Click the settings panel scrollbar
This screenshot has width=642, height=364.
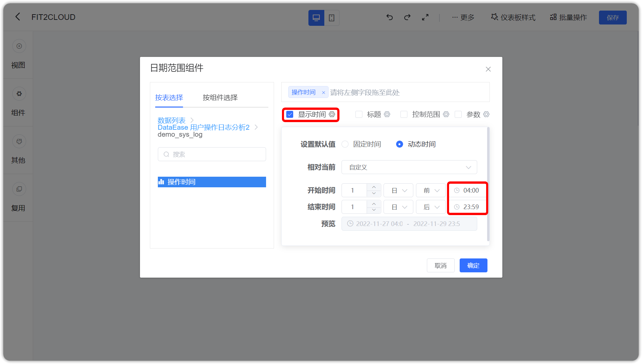tap(488, 184)
